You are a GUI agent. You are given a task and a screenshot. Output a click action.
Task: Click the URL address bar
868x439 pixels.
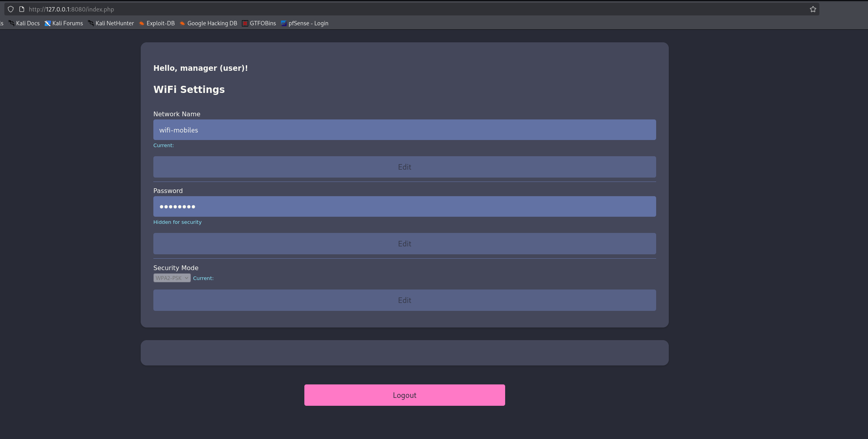411,9
